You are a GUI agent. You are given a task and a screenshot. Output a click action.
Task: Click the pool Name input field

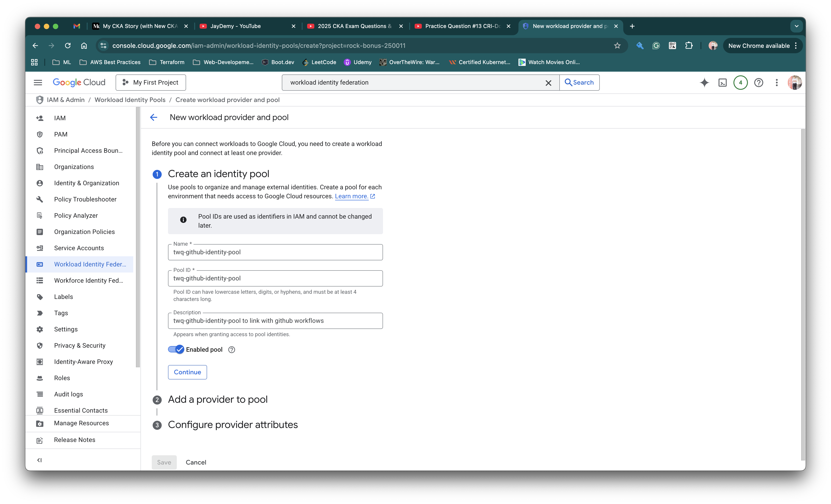275,252
